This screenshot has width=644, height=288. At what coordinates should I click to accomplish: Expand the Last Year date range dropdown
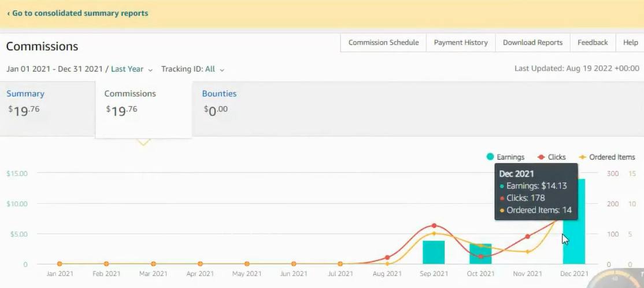pyautogui.click(x=132, y=69)
